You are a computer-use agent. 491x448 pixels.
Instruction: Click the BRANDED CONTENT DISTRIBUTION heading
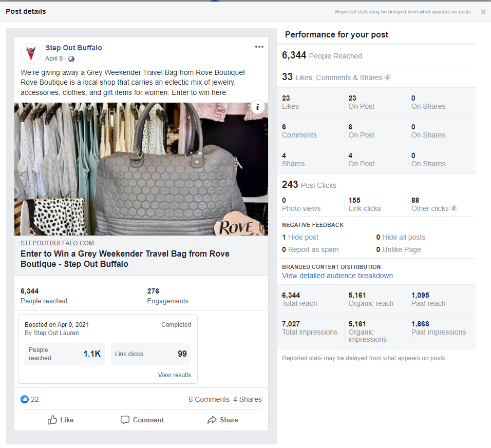[331, 267]
